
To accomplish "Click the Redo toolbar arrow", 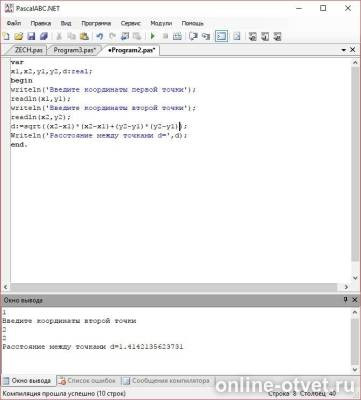I will click(x=112, y=36).
